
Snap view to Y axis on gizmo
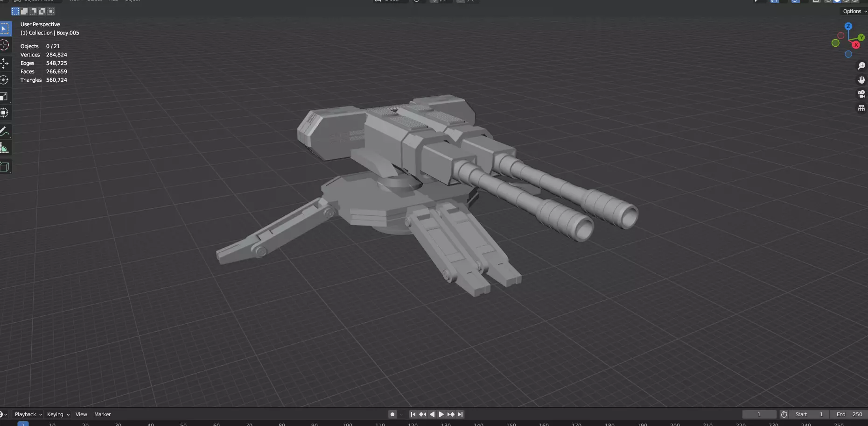point(861,37)
